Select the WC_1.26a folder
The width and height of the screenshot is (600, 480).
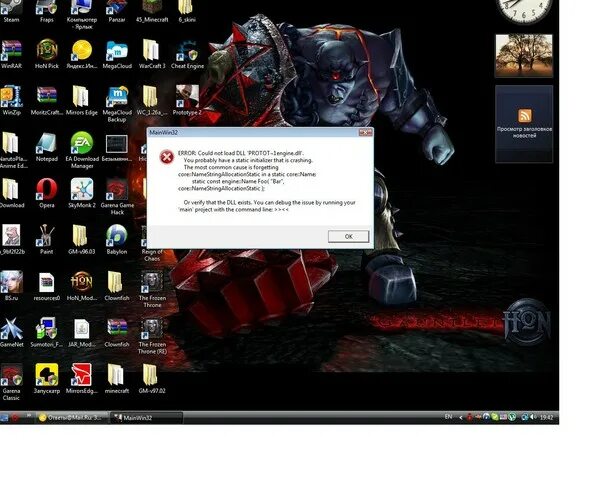tap(152, 101)
